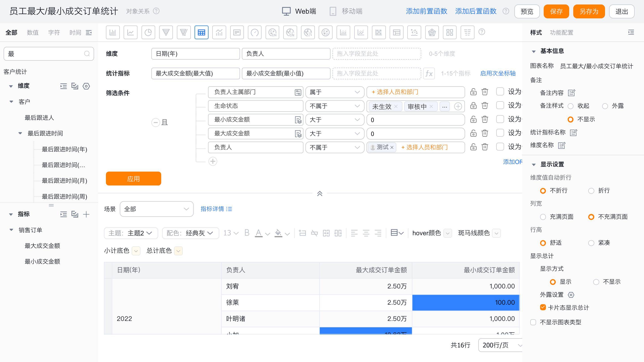This screenshot has width=644, height=362.
Task: Open the 主题 theme dropdown
Action: coord(131,233)
